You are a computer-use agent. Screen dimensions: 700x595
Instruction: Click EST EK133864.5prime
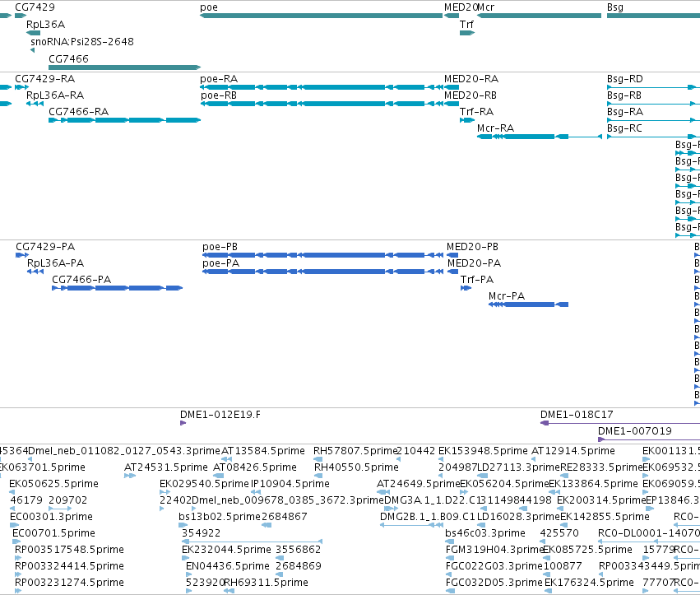pos(593,484)
